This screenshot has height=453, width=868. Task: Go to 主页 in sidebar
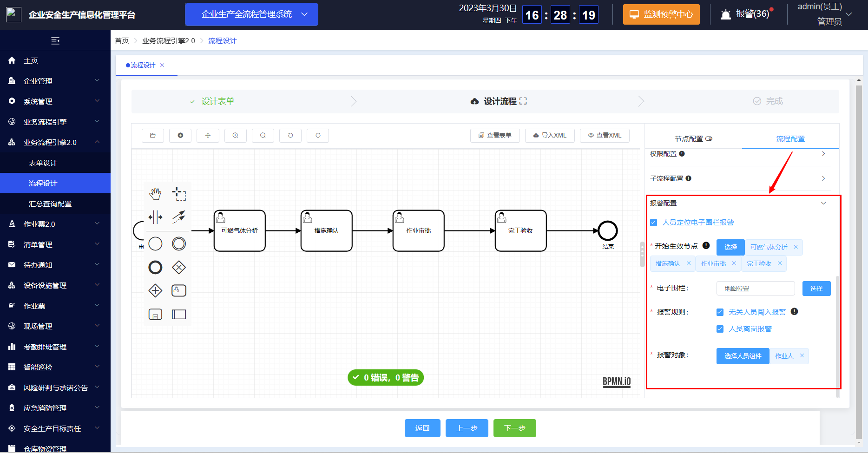[x=55, y=60]
